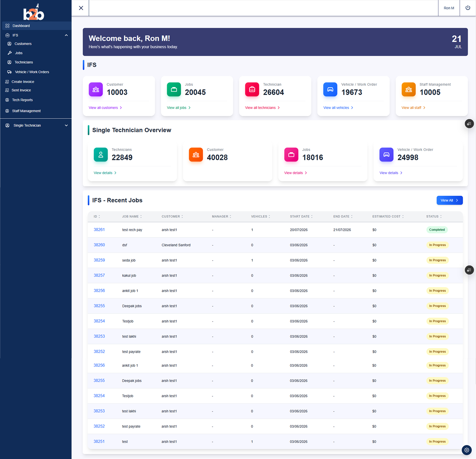Open job ID 38261
This screenshot has height=459, width=476.
(x=99, y=230)
